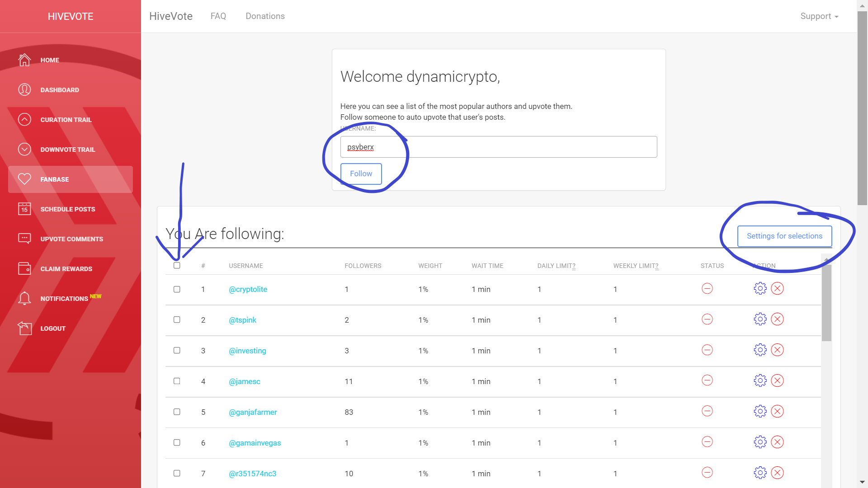Click the Curation Trail up-chevron icon
Image resolution: width=868 pixels, height=488 pixels.
pyautogui.click(x=24, y=119)
